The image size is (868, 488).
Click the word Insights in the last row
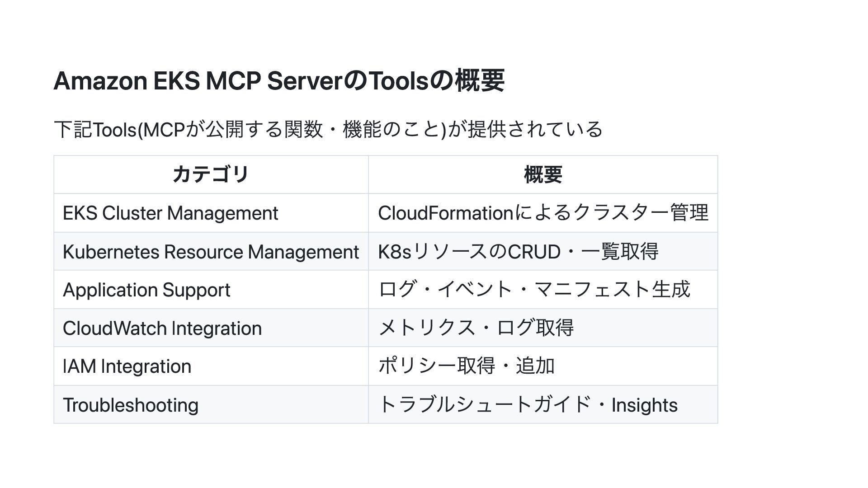[x=644, y=405]
